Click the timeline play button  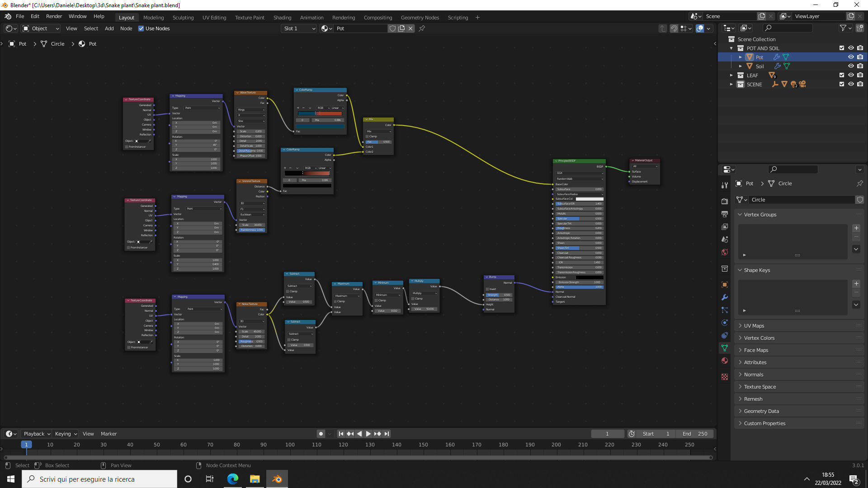point(368,434)
